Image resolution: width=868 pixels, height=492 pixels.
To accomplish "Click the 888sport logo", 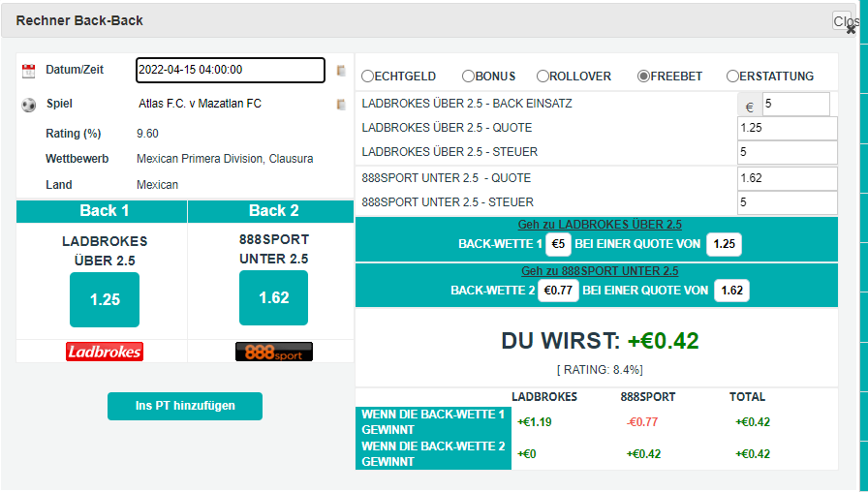I will (274, 352).
